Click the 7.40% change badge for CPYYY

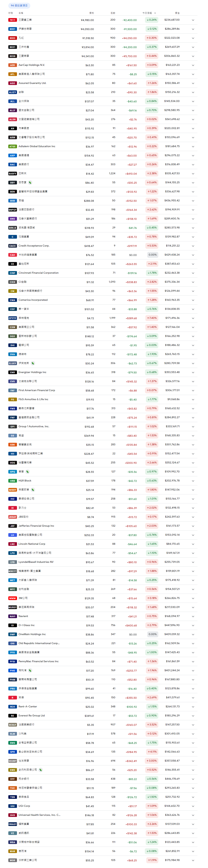(x=152, y=318)
